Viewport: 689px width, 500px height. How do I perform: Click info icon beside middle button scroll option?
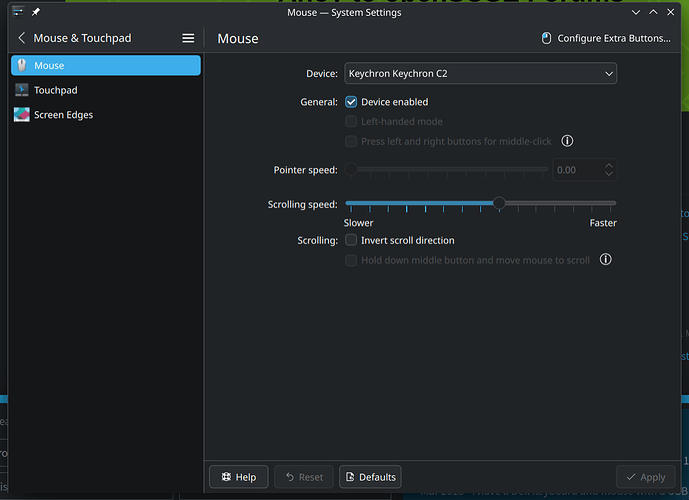(606, 259)
